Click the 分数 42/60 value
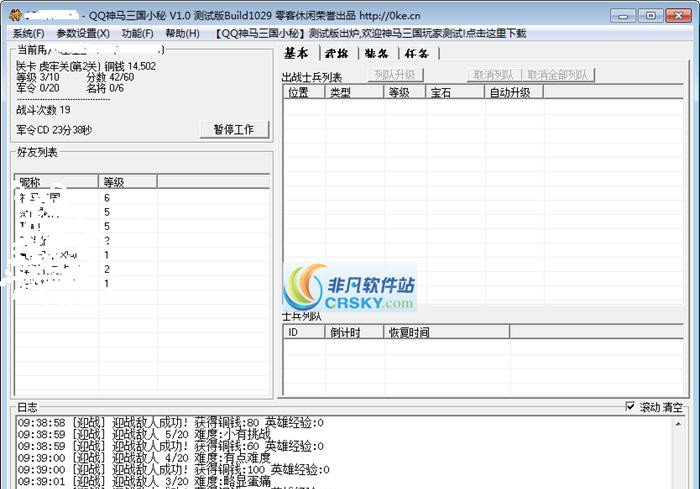The height and width of the screenshot is (489, 700). (x=110, y=77)
